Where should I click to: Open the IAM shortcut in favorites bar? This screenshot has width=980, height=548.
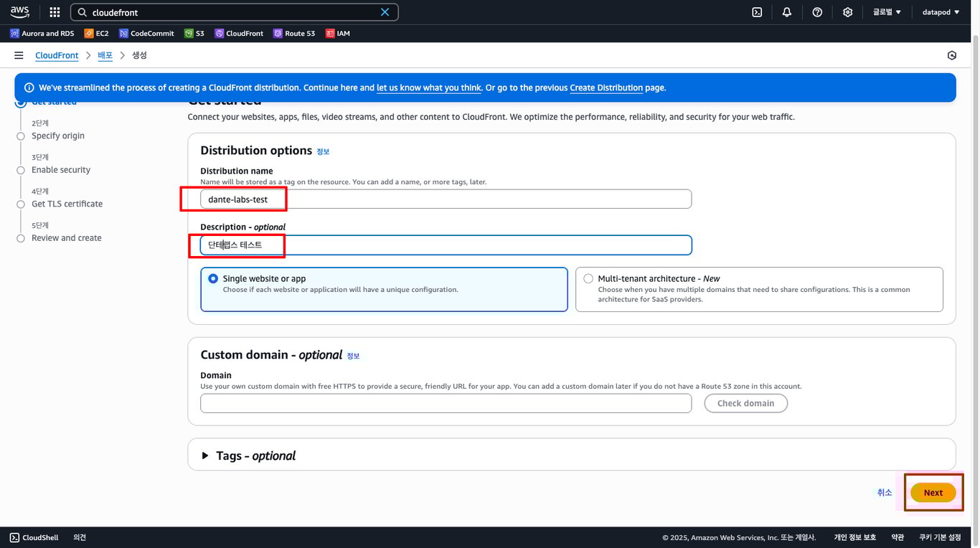(x=338, y=33)
